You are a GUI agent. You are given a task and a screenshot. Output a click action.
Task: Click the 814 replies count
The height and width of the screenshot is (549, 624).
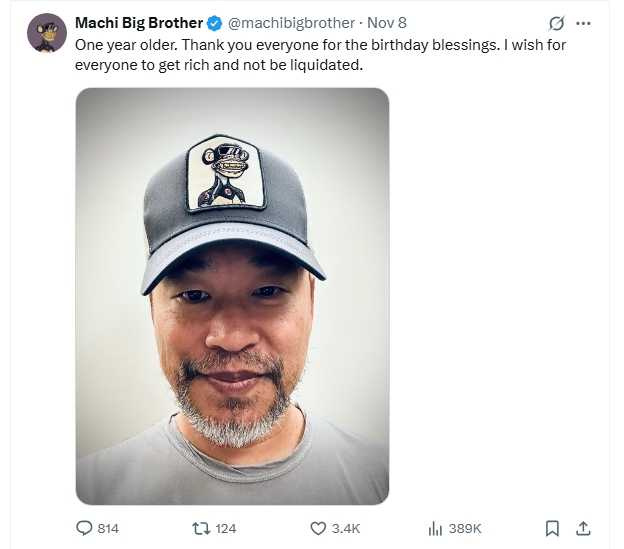coord(108,528)
